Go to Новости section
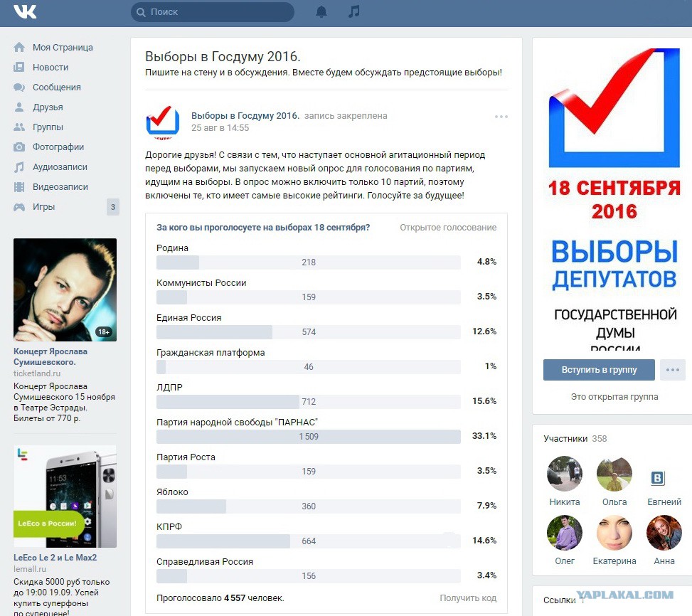This screenshot has width=692, height=616. 50,67
